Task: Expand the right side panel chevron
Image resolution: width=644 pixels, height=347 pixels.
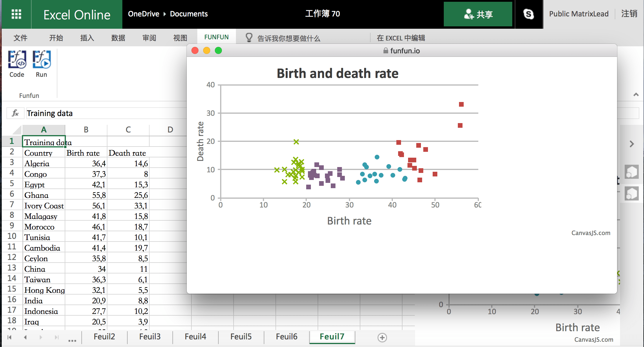Action: click(x=631, y=144)
